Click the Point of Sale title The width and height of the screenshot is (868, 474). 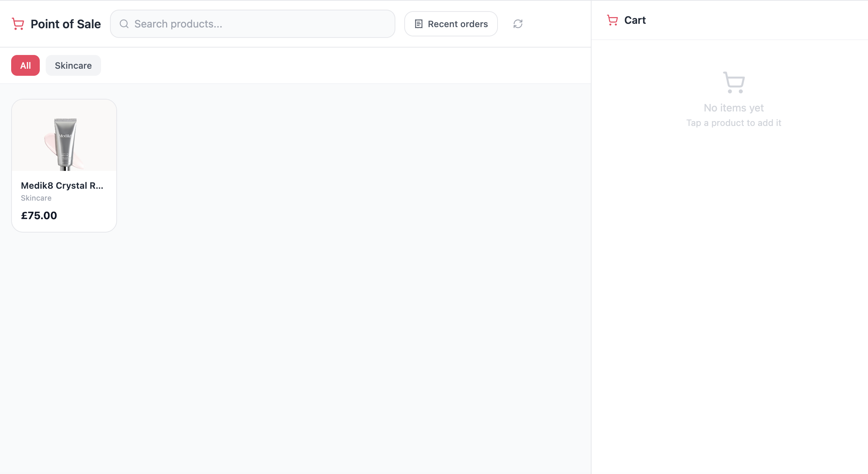66,24
